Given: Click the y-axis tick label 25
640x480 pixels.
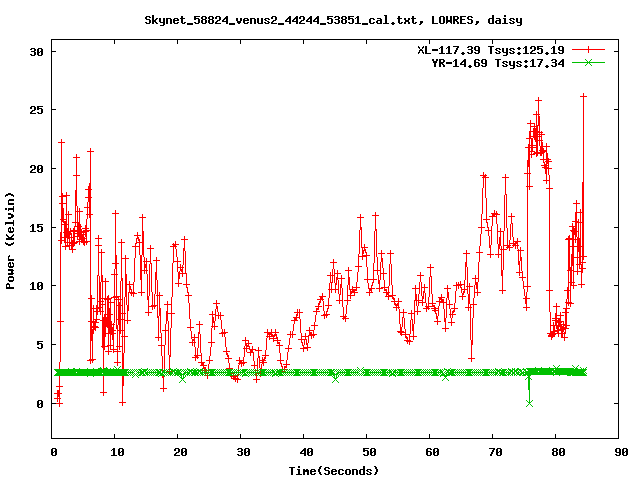Looking at the screenshot, I should 37,110.
